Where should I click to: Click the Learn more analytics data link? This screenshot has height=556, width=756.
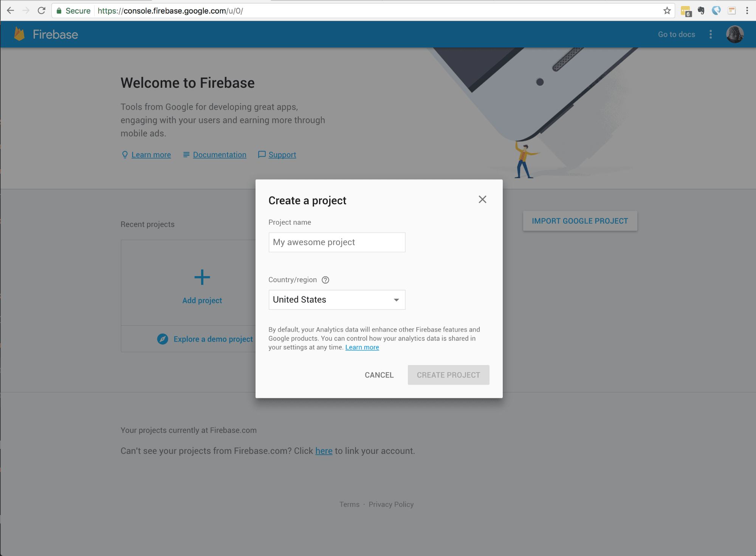[x=362, y=347]
